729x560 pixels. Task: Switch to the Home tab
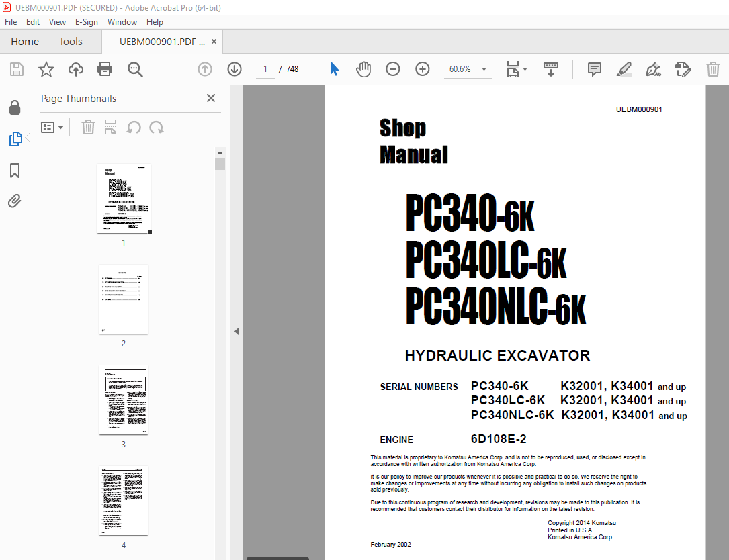(25, 42)
